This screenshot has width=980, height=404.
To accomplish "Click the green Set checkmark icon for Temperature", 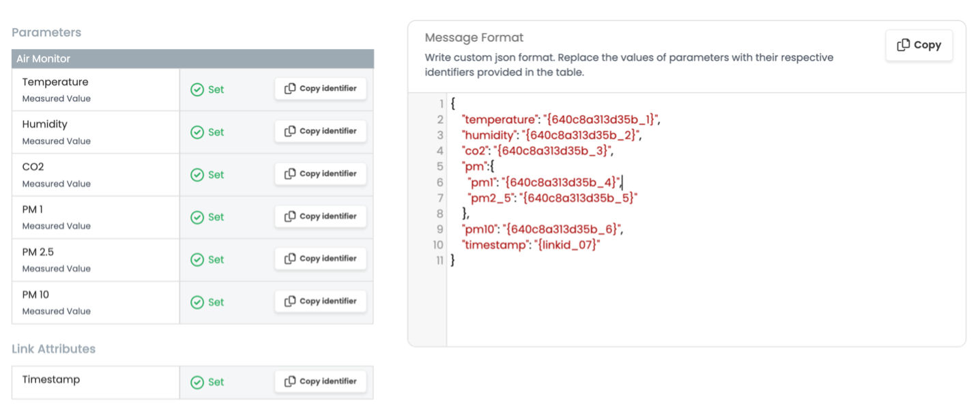I will tap(197, 89).
